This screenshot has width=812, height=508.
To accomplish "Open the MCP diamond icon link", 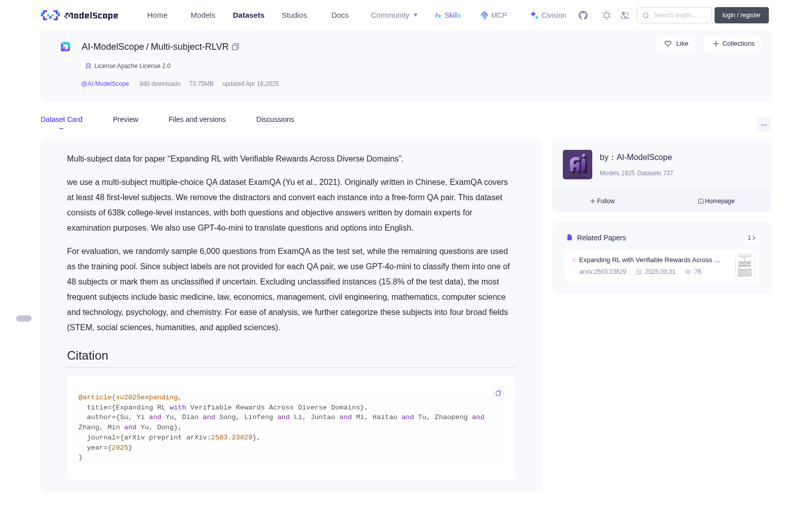I will 493,15.
